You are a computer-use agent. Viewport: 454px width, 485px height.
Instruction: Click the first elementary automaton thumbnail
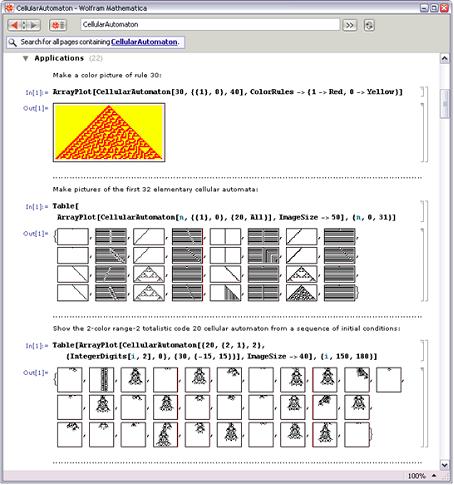tap(73, 237)
